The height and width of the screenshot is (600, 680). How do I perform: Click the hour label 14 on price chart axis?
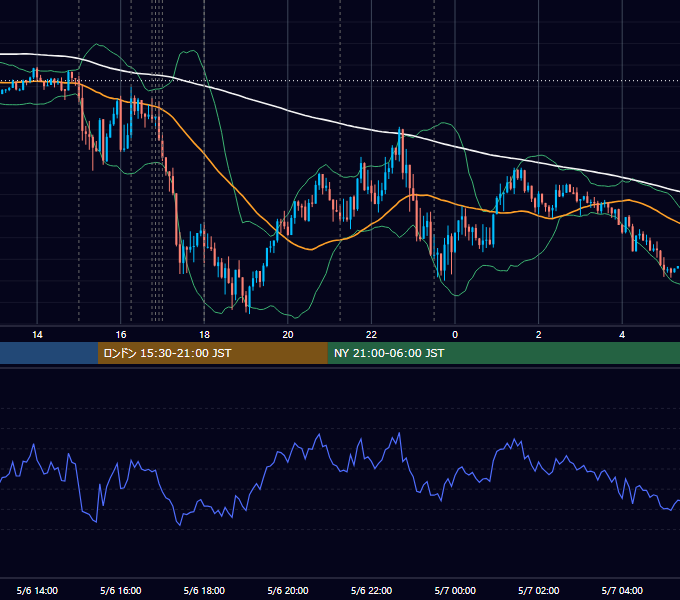(37, 335)
